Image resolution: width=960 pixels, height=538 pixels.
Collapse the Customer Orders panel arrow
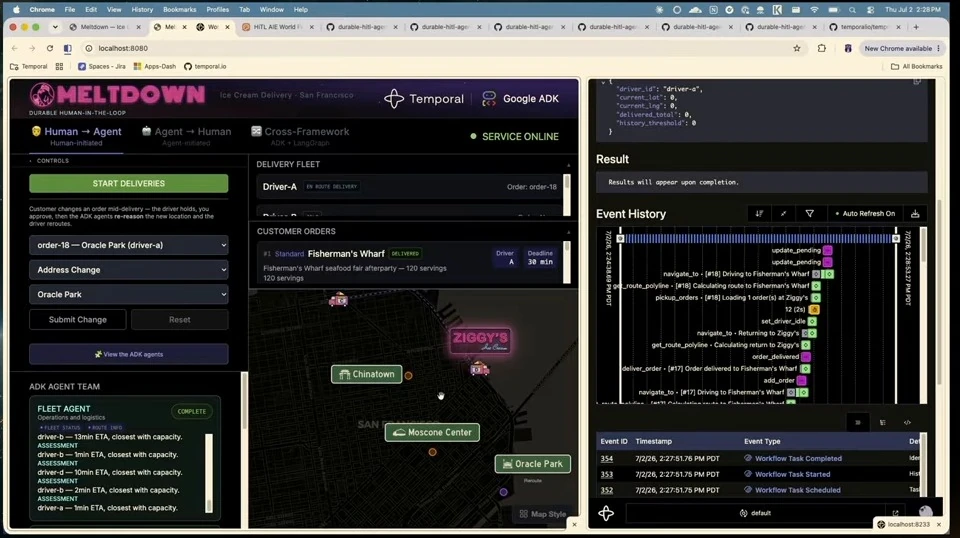(568, 232)
